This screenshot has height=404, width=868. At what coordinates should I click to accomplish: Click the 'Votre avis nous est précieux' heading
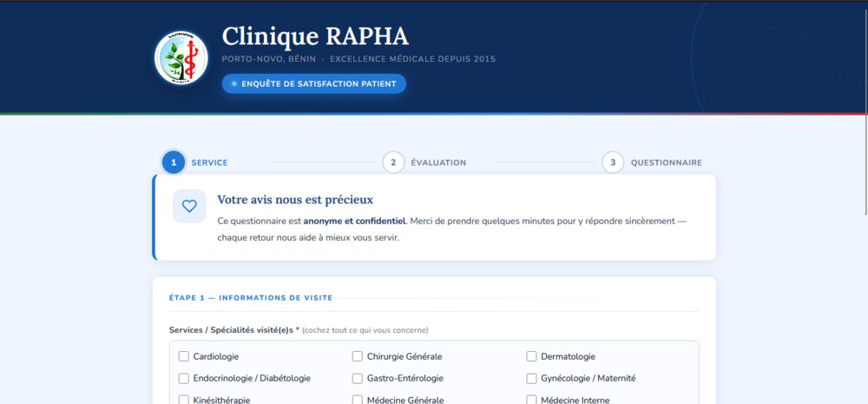pyautogui.click(x=295, y=200)
